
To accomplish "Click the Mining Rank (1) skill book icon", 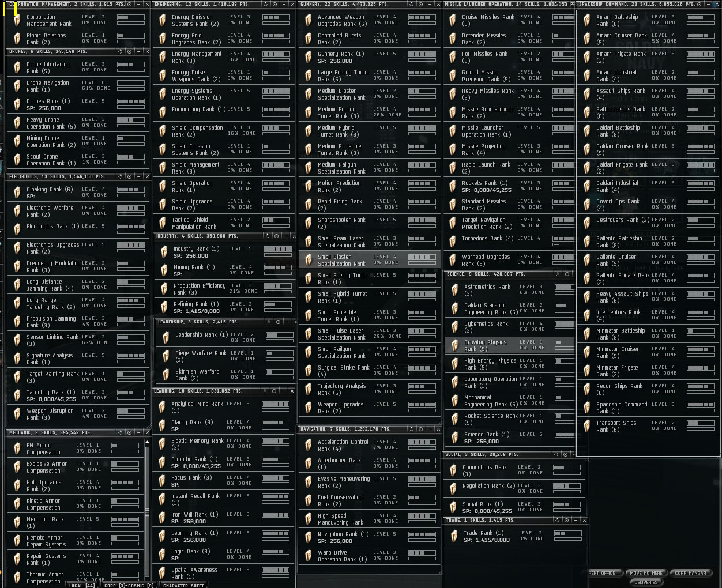I will [x=164, y=271].
